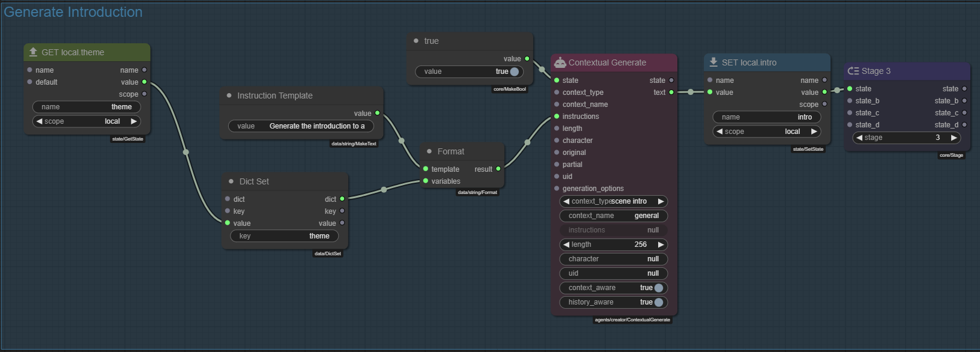Select next scope on GET local.theme

point(134,121)
